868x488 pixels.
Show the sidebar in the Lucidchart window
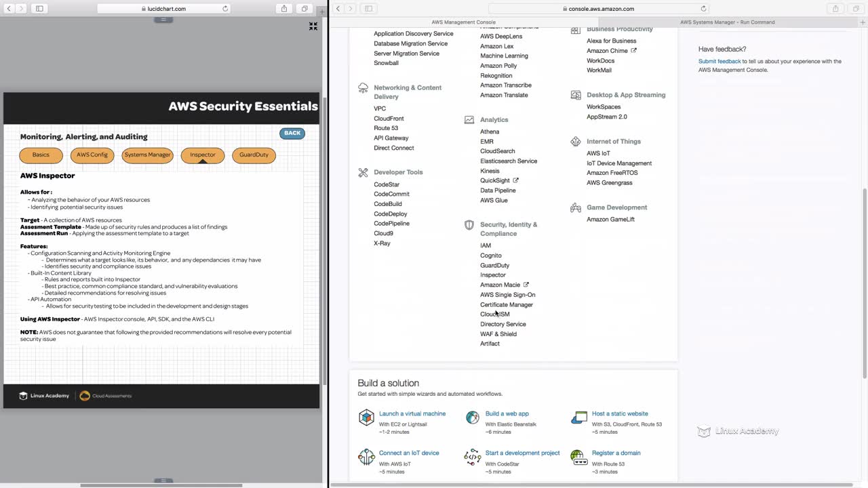tap(39, 9)
